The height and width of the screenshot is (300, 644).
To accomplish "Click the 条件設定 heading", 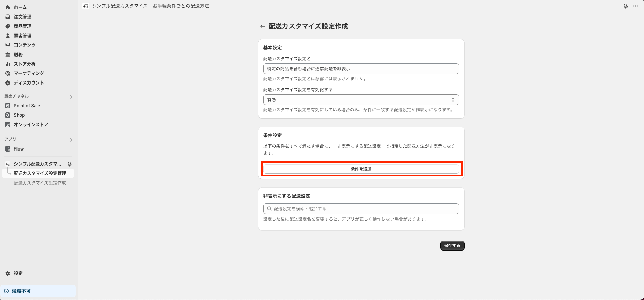I will point(272,135).
